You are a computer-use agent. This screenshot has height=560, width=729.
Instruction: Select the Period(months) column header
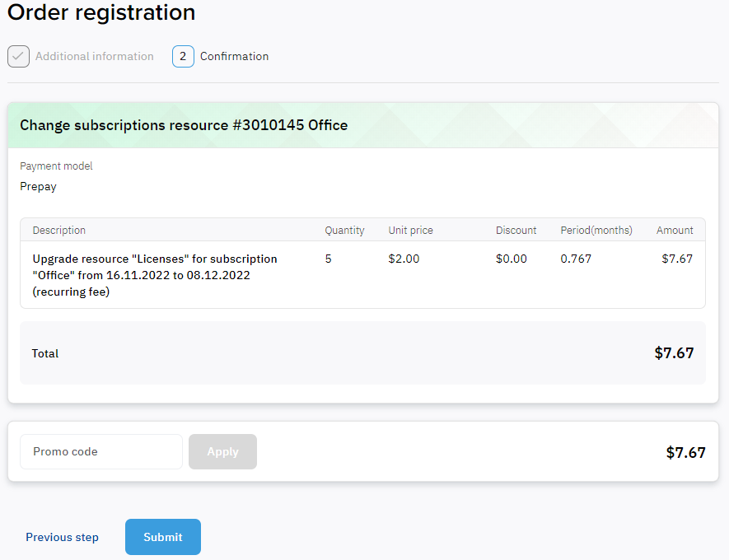(x=596, y=230)
